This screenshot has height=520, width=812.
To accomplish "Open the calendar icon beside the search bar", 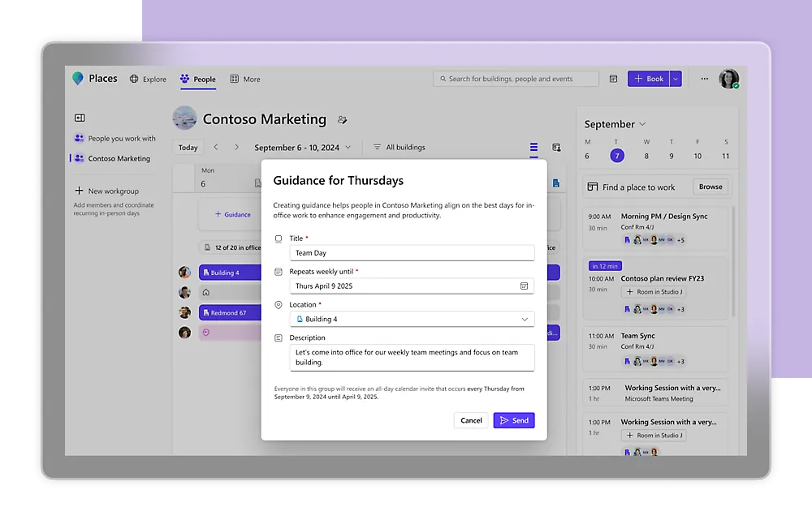I will tap(613, 79).
